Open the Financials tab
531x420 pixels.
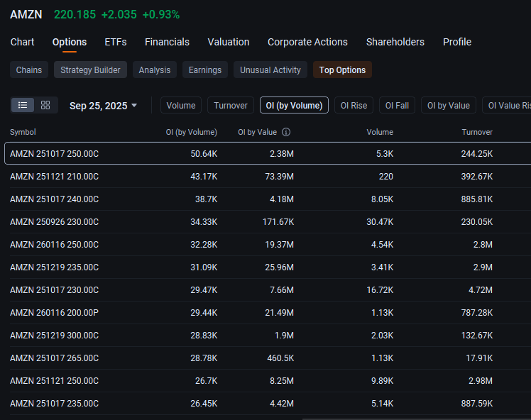pos(167,42)
